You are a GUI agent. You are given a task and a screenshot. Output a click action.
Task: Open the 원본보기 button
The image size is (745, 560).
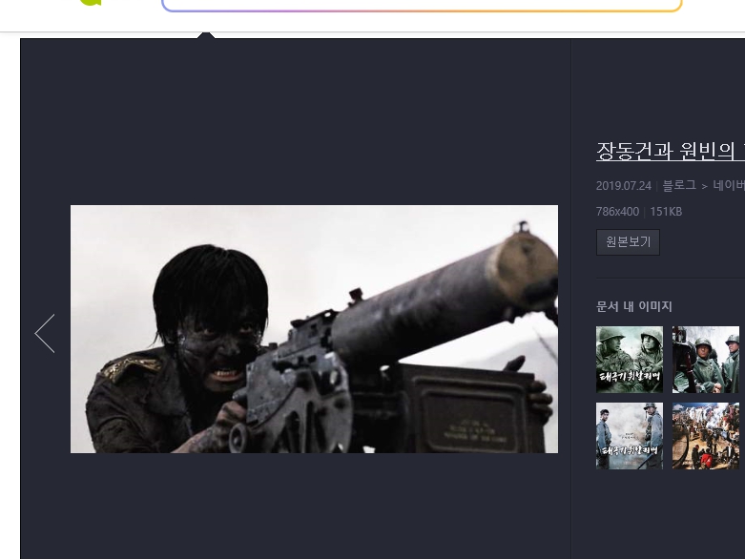pyautogui.click(x=628, y=242)
